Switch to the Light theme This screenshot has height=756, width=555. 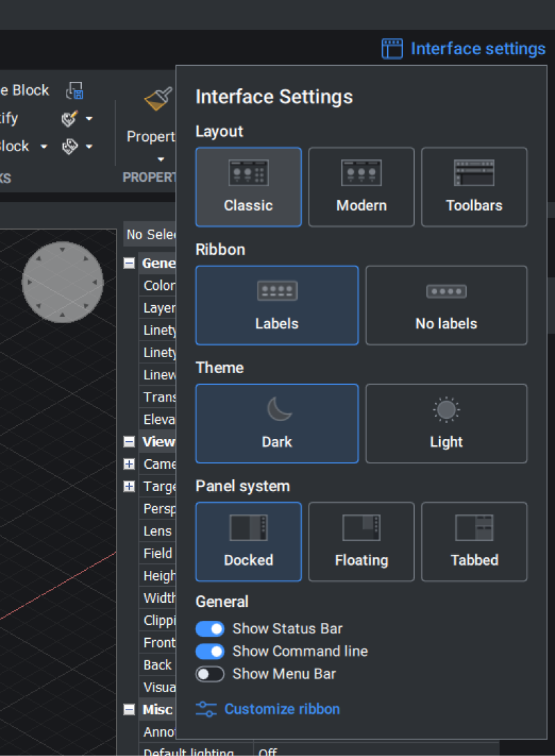446,423
